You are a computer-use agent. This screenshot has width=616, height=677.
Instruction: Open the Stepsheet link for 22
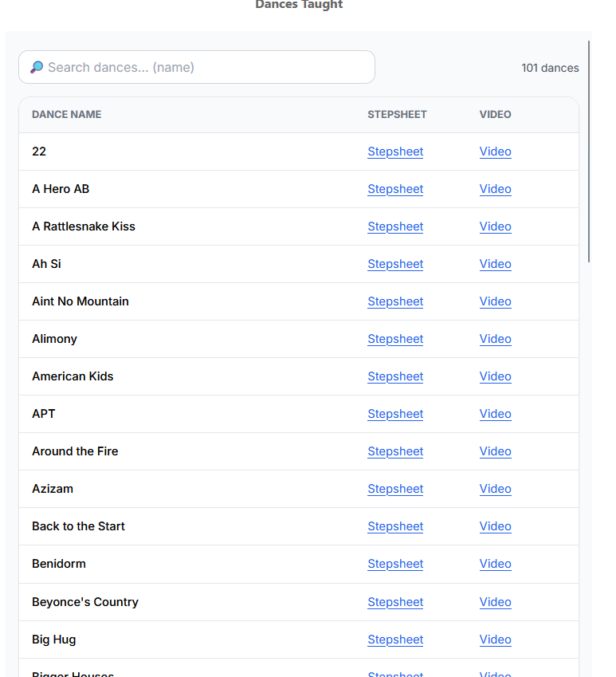[x=395, y=152]
